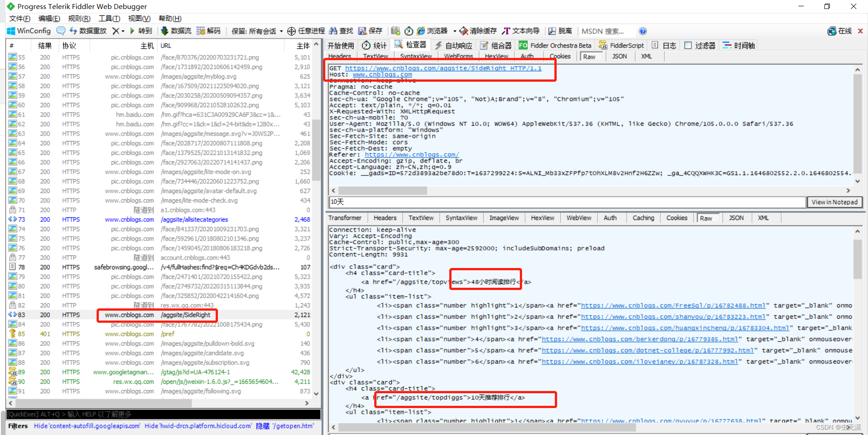Screen dimensions: 868x435
Task: Click the 保存 save button
Action: point(370,31)
